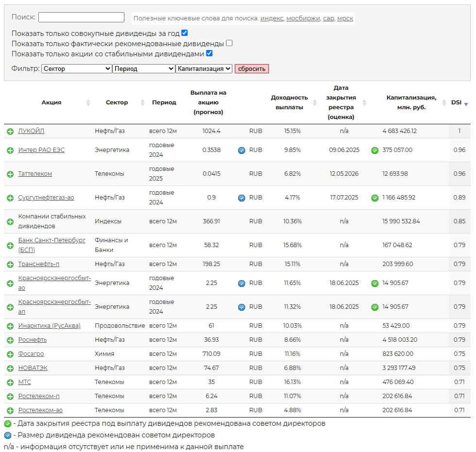Screen dimensions: 476x452
Task: Open the Фосагро link
Action: (x=31, y=354)
